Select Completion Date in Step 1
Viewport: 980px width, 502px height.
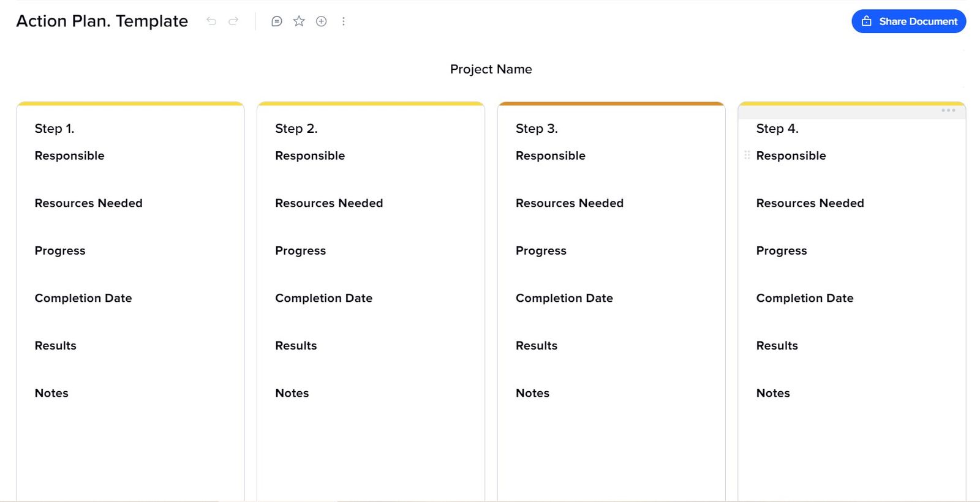coord(83,298)
